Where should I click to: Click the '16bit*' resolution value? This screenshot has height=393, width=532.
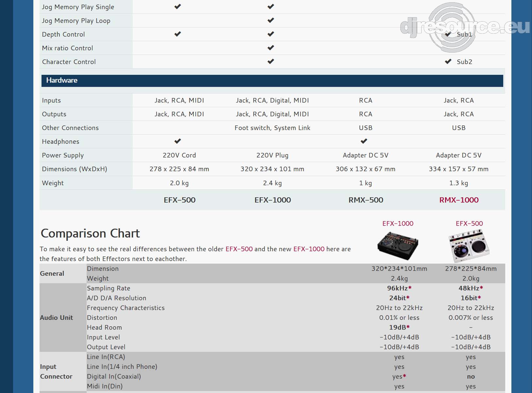pyautogui.click(x=471, y=298)
